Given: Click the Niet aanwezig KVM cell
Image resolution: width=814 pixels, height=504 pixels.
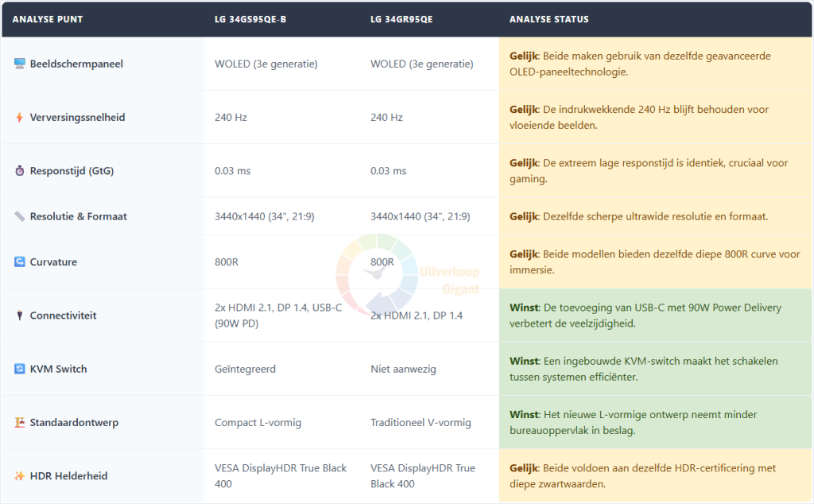Looking at the screenshot, I should click(x=403, y=369).
